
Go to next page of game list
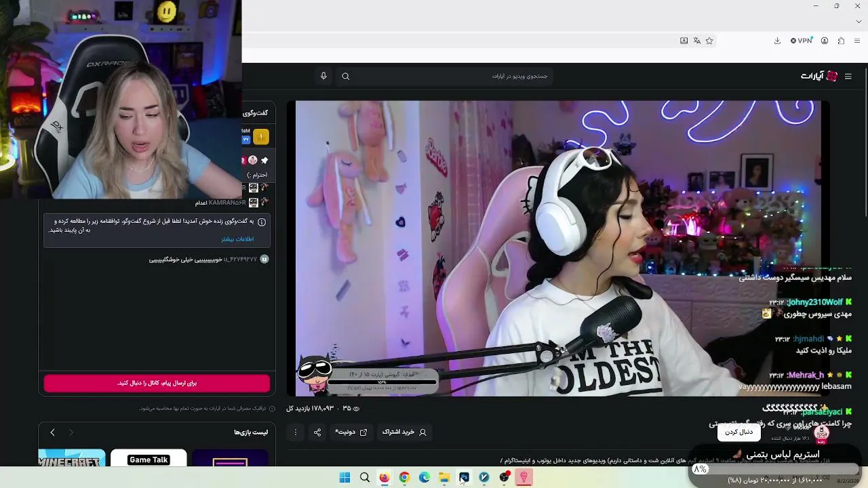pyautogui.click(x=52, y=432)
